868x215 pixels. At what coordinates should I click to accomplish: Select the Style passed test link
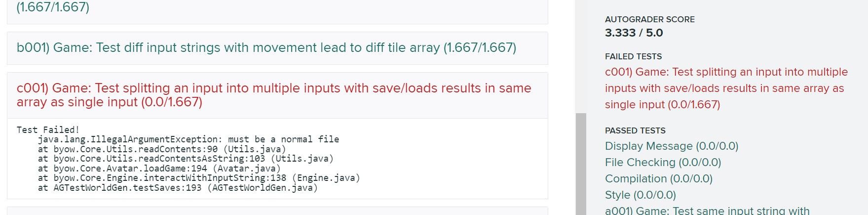[640, 195]
